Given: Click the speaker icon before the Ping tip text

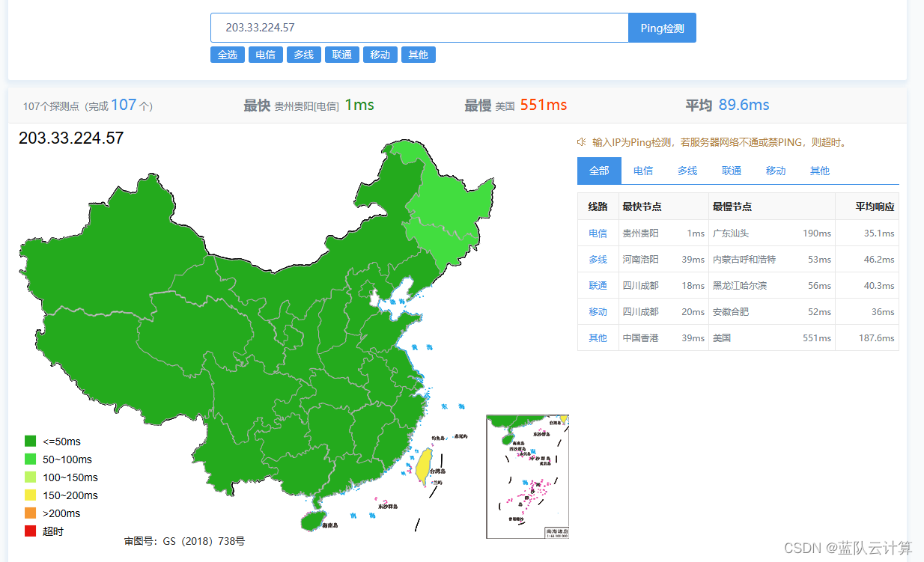Looking at the screenshot, I should pyautogui.click(x=583, y=141).
